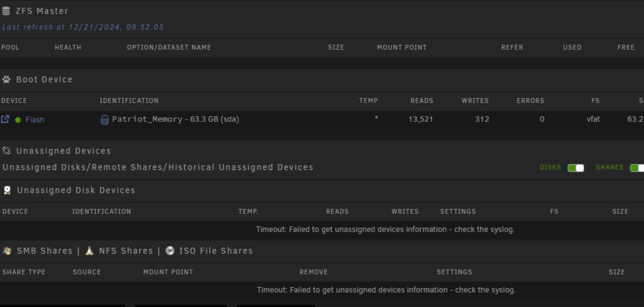Viewport: 644px width, 307px height.
Task: Click the Boot Device WRITES column header
Action: [x=475, y=101]
